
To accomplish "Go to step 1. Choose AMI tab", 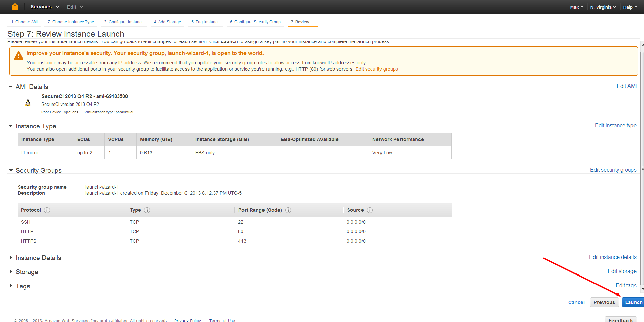I will (24, 22).
